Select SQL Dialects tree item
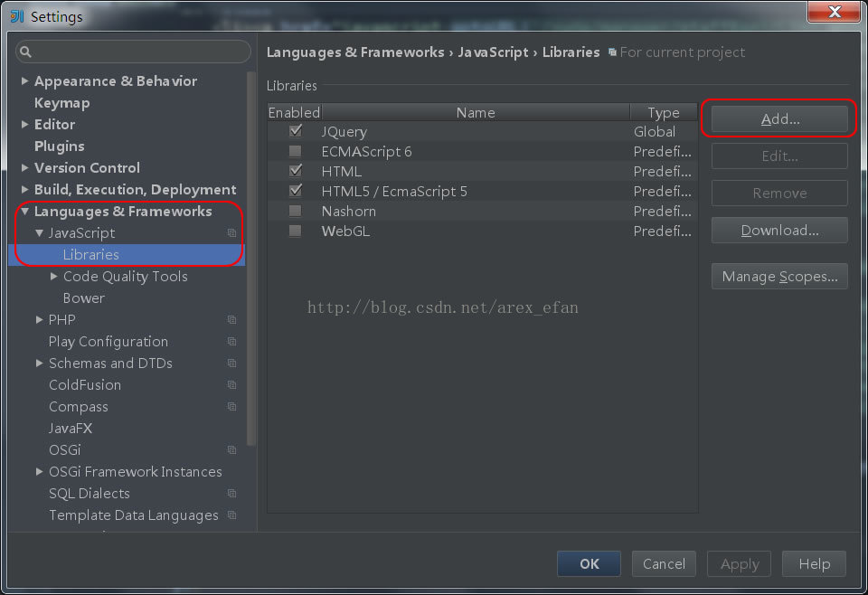 tap(90, 494)
